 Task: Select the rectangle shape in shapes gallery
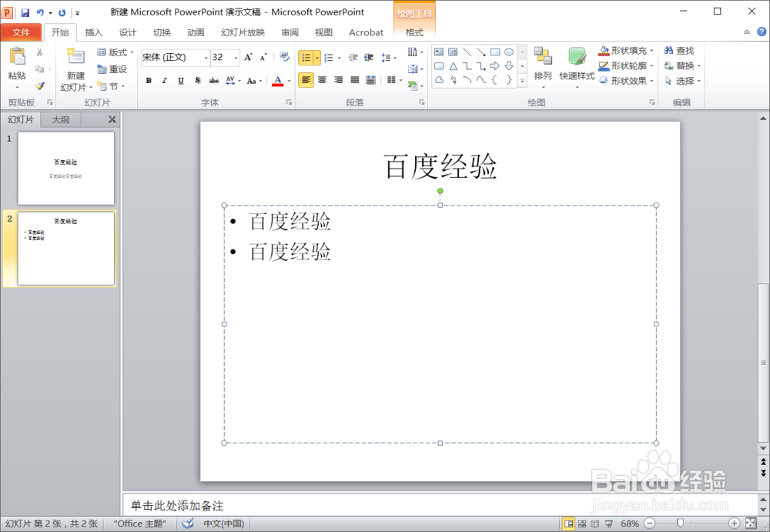coord(495,52)
